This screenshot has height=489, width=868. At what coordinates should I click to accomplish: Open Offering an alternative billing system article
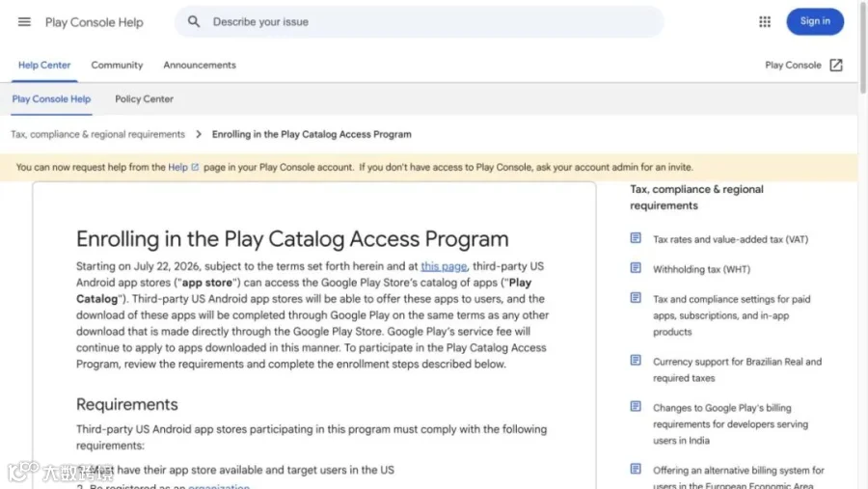coord(739,477)
